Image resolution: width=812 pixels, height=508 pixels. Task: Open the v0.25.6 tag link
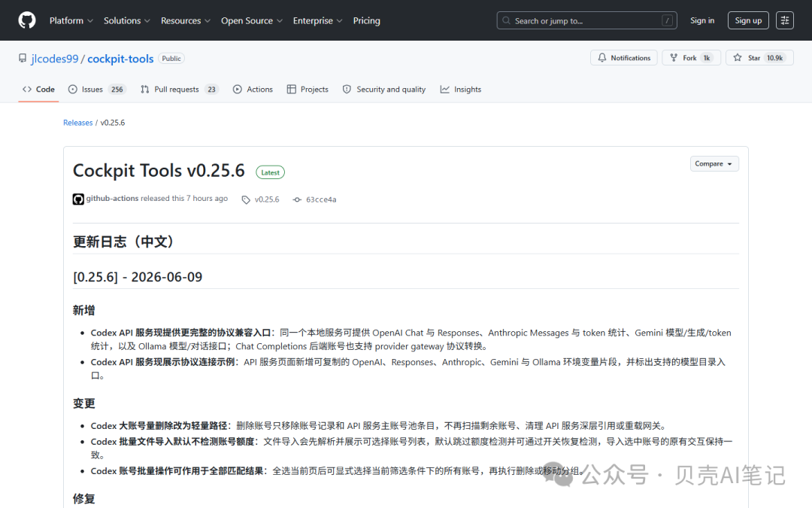coord(267,199)
